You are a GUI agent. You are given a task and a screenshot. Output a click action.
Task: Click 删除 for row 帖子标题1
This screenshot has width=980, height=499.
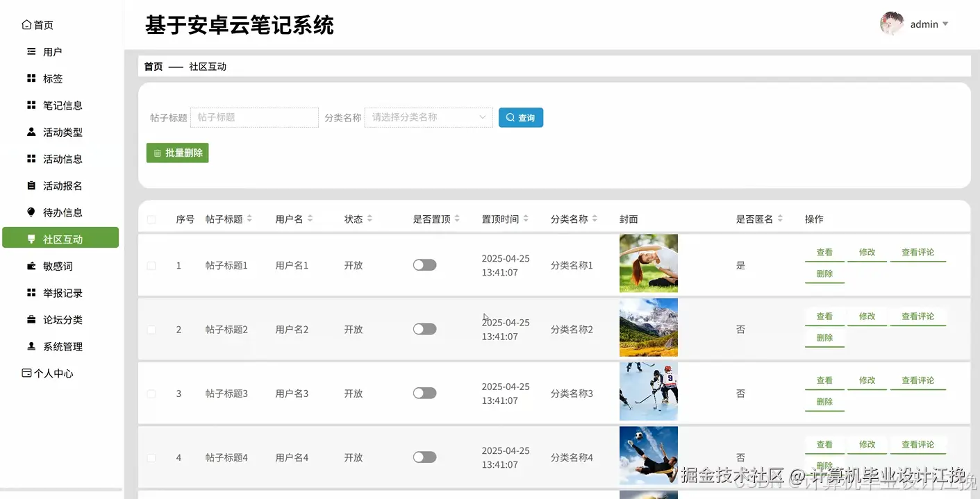tap(824, 274)
